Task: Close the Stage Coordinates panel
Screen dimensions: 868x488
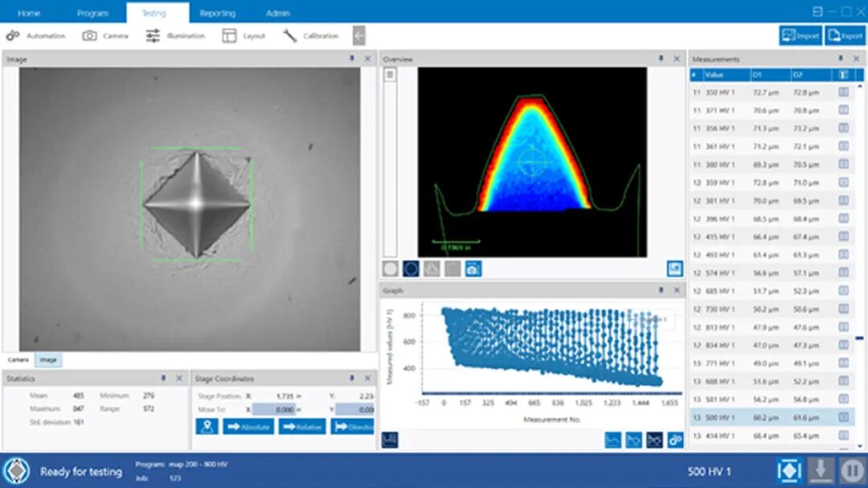Action: [367, 378]
